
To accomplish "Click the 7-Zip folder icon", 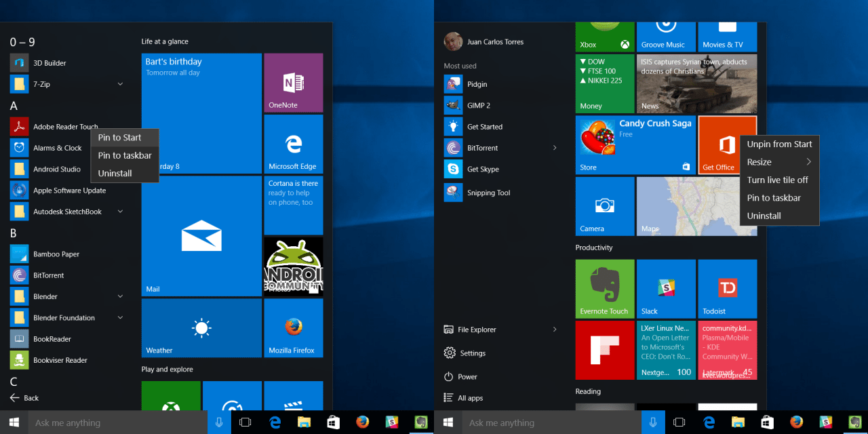I will (19, 84).
